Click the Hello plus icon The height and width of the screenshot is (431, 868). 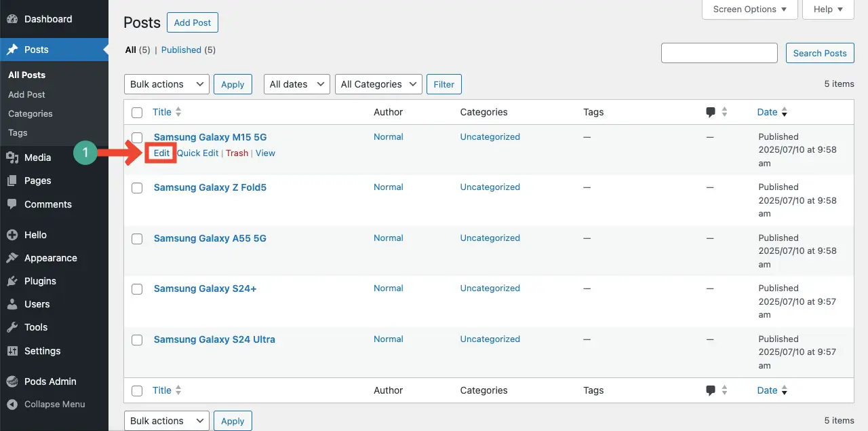12,235
